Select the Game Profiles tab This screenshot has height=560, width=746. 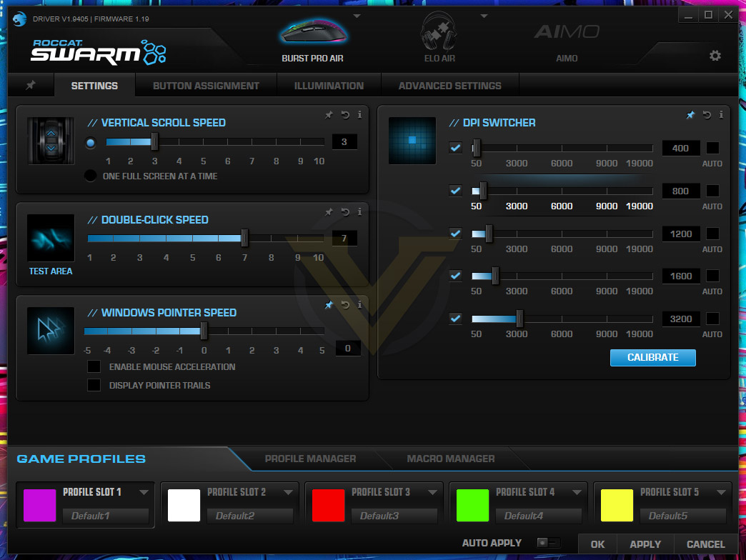[x=81, y=459]
